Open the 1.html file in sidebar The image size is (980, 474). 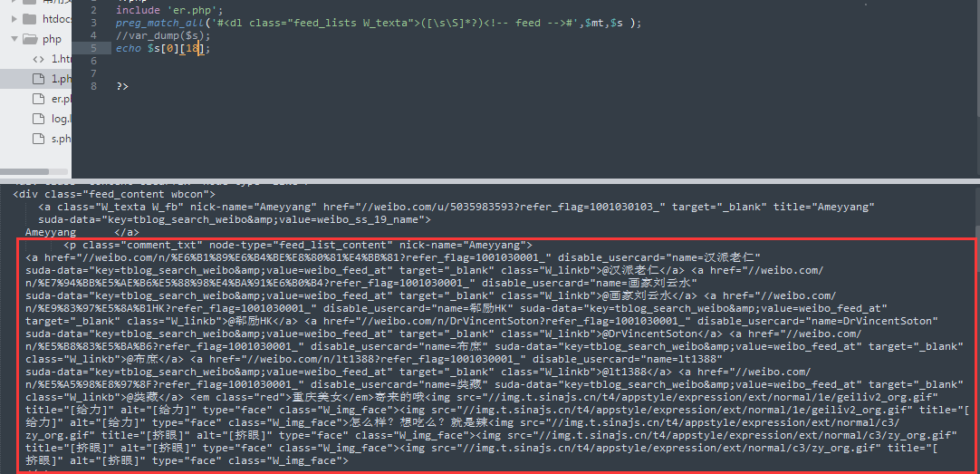(x=62, y=59)
